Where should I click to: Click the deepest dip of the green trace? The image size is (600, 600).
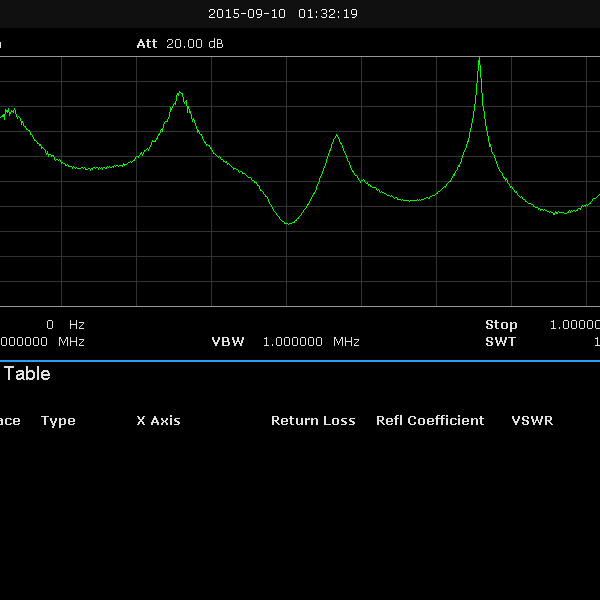pos(288,223)
